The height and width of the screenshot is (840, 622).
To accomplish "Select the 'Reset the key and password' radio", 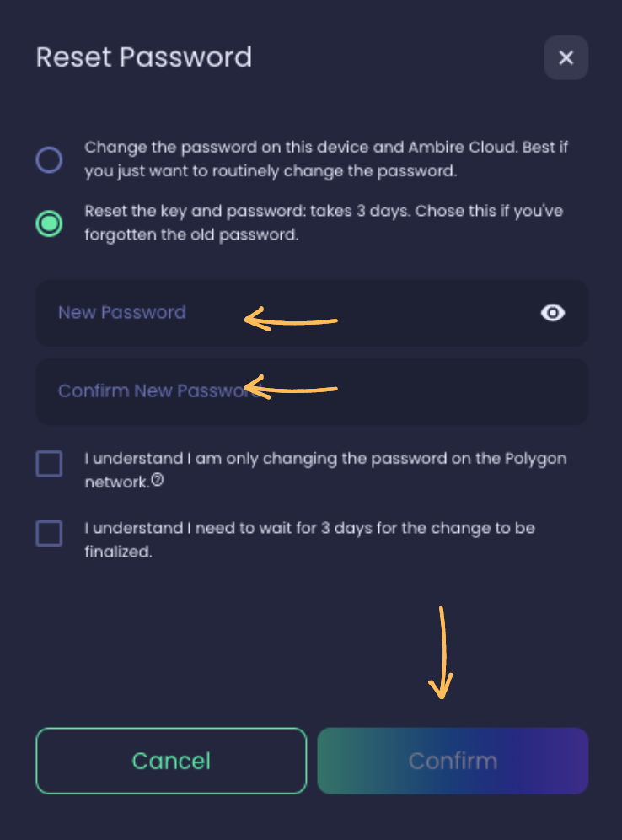I will pyautogui.click(x=49, y=223).
